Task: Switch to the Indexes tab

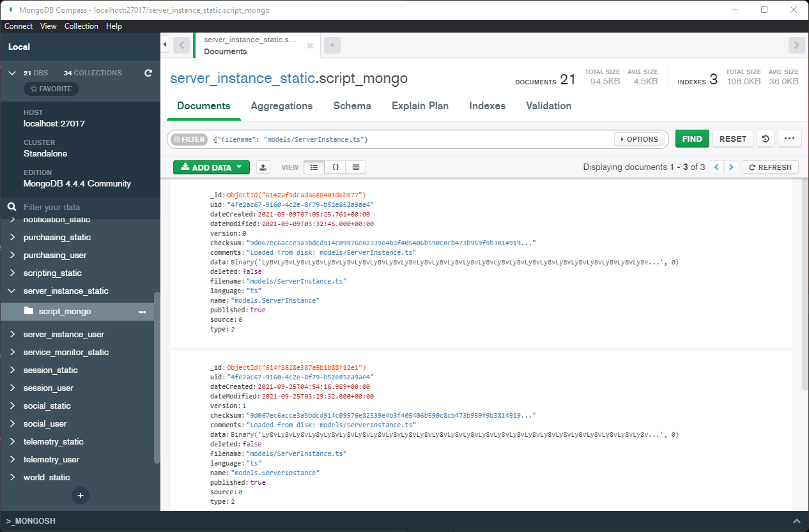Action: click(487, 106)
